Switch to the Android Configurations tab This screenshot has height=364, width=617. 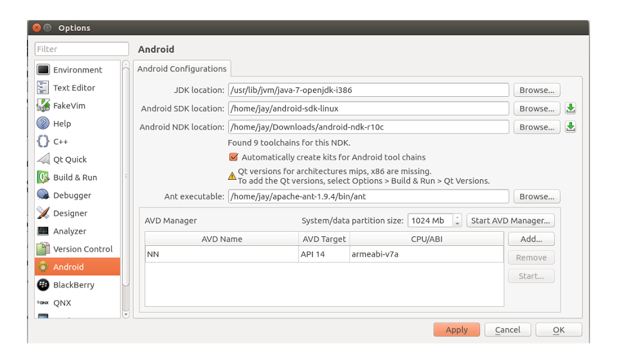182,69
